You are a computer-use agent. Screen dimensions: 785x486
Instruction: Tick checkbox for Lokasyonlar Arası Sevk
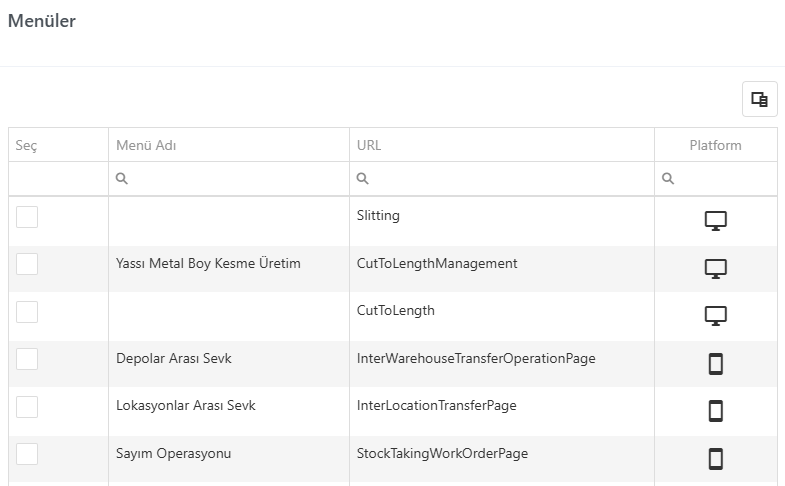point(27,406)
